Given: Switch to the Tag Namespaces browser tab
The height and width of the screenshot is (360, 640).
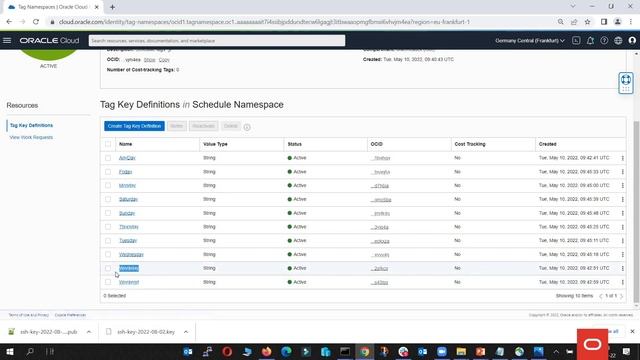Looking at the screenshot, I should [52, 7].
